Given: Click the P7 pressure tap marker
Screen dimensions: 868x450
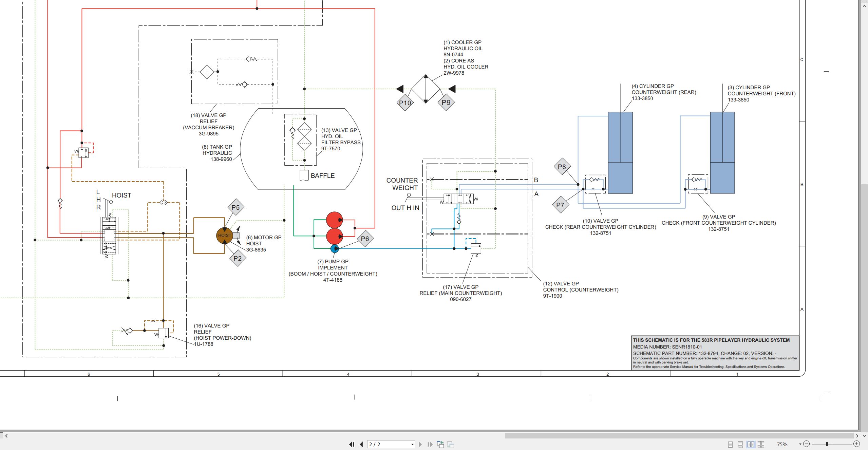Looking at the screenshot, I should tap(560, 205).
